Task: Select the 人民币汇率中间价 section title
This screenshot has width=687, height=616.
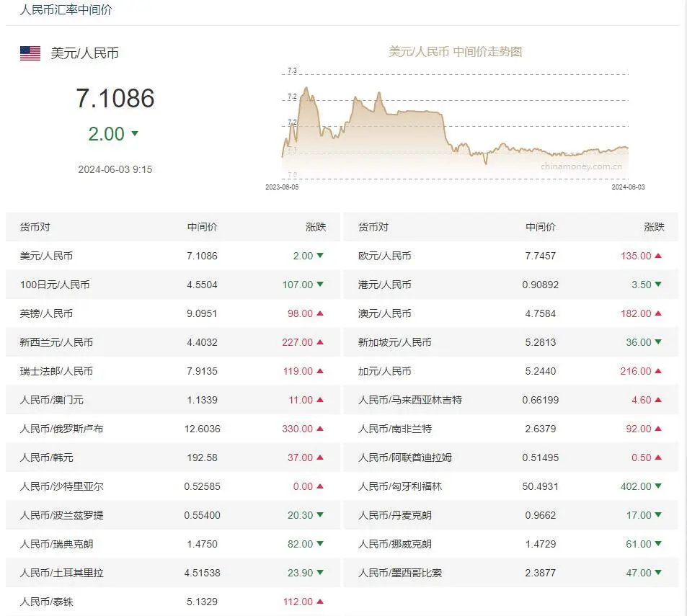Action: 66,10
